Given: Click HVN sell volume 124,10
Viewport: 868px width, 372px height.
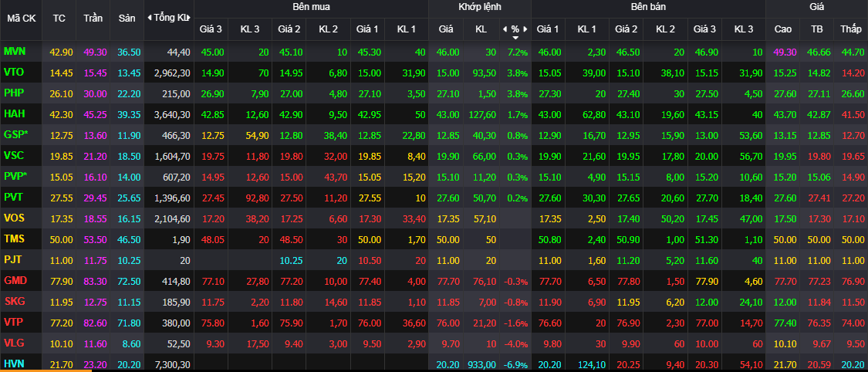Looking at the screenshot, I should click(x=593, y=364).
